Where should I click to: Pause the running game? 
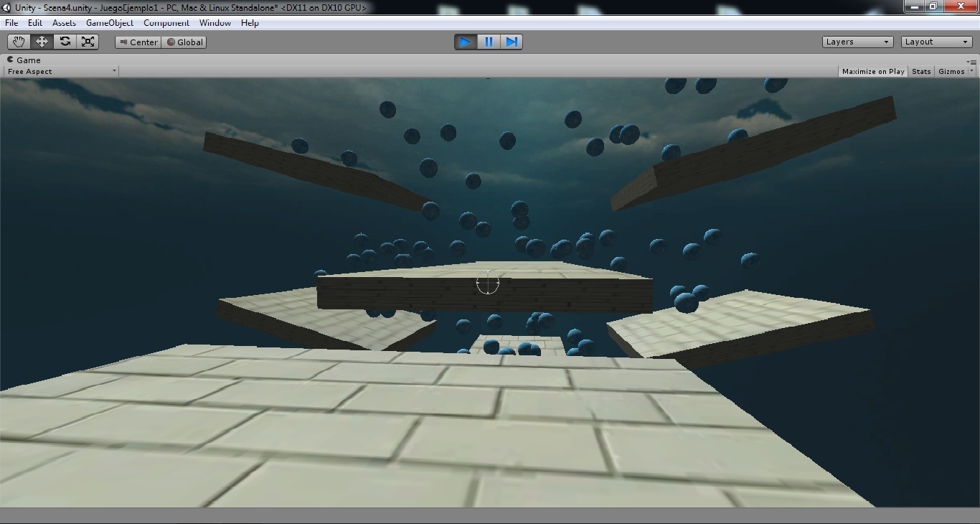489,42
